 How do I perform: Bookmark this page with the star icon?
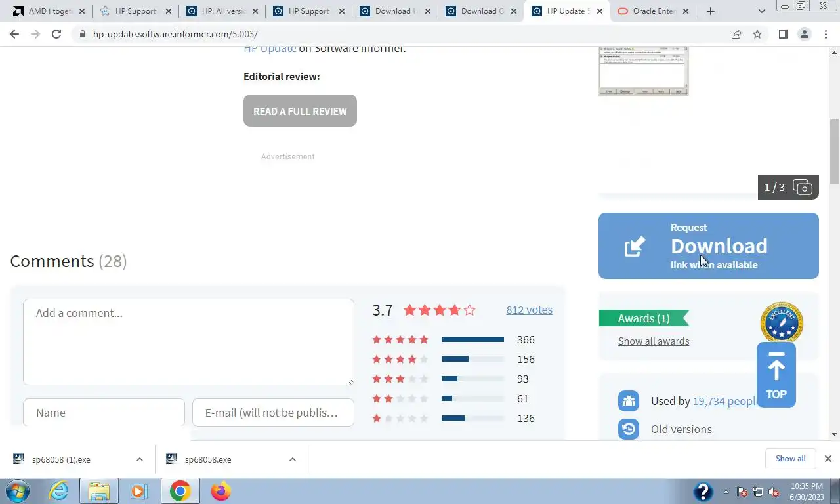click(x=757, y=34)
